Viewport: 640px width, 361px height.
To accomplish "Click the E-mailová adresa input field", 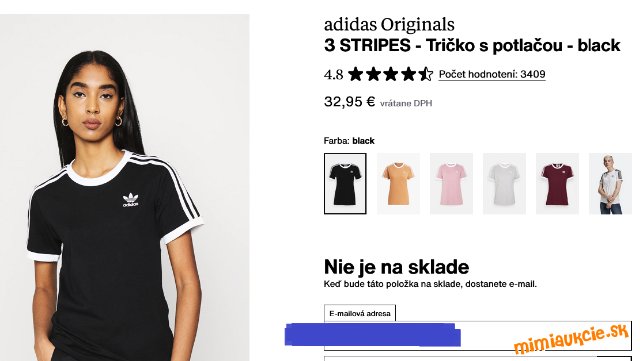I will [x=478, y=336].
